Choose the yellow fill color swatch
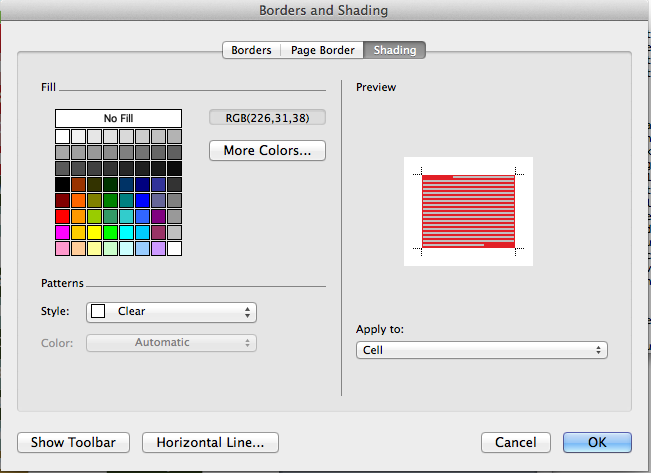The height and width of the screenshot is (473, 651). (94, 232)
